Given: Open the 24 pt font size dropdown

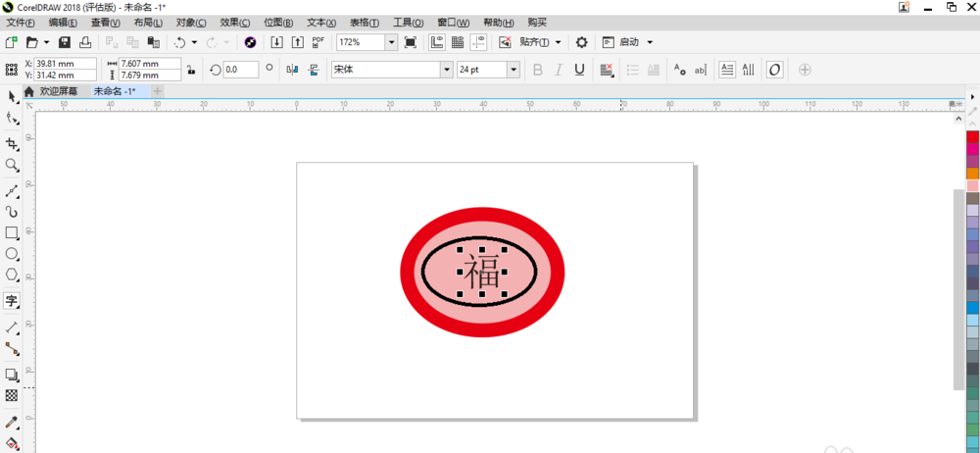Looking at the screenshot, I should tap(514, 70).
